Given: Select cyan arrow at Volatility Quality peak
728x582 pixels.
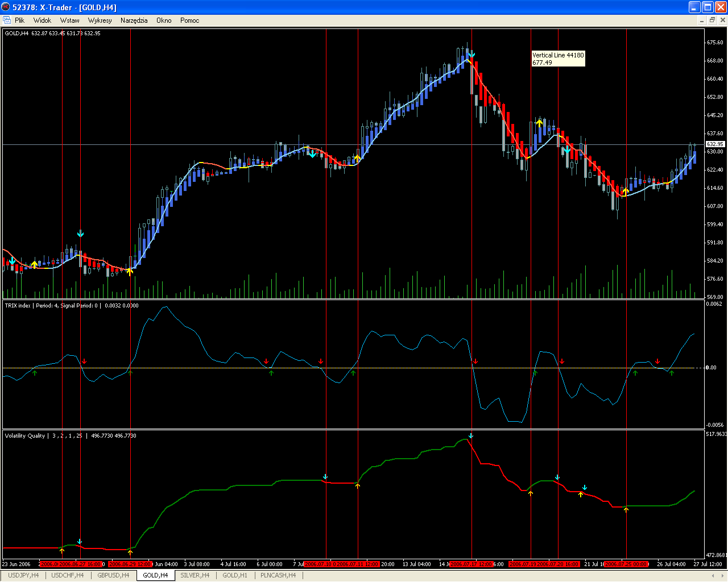Looking at the screenshot, I should (x=470, y=436).
